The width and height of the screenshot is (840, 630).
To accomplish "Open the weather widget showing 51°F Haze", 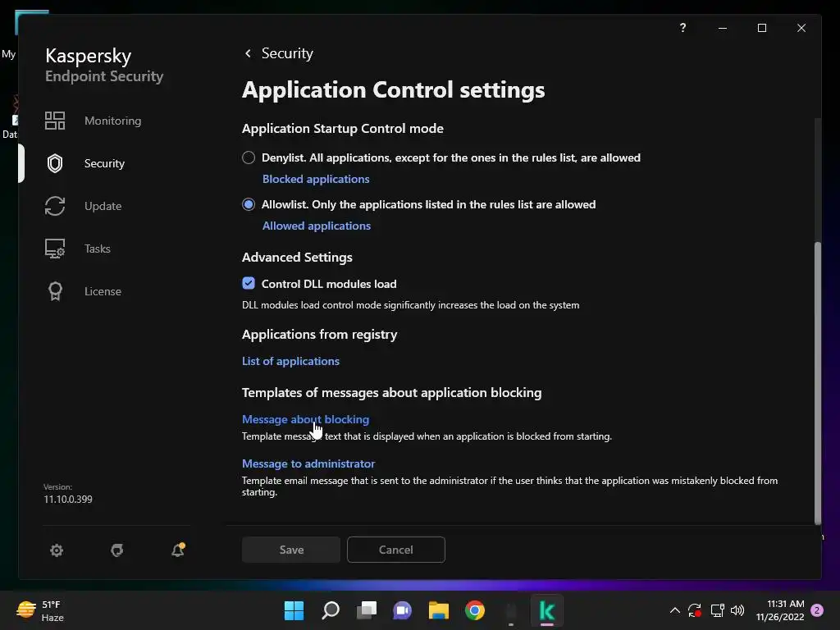I will 40,610.
